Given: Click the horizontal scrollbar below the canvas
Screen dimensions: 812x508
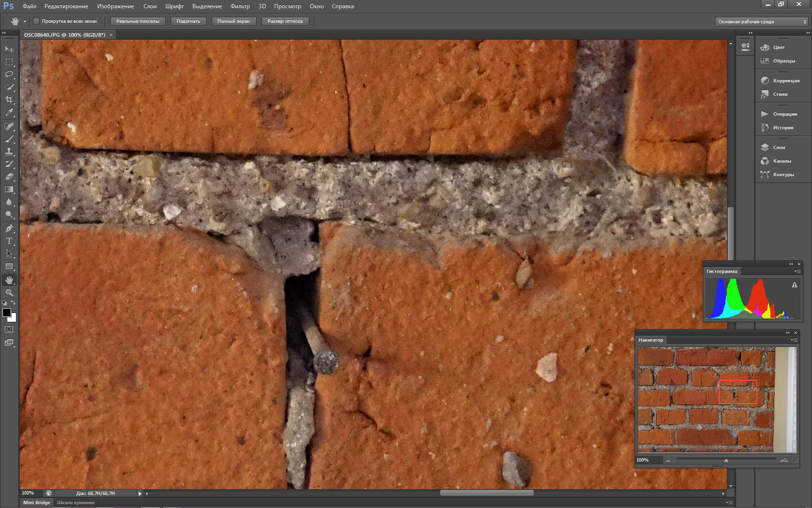Looking at the screenshot, I should tap(486, 493).
